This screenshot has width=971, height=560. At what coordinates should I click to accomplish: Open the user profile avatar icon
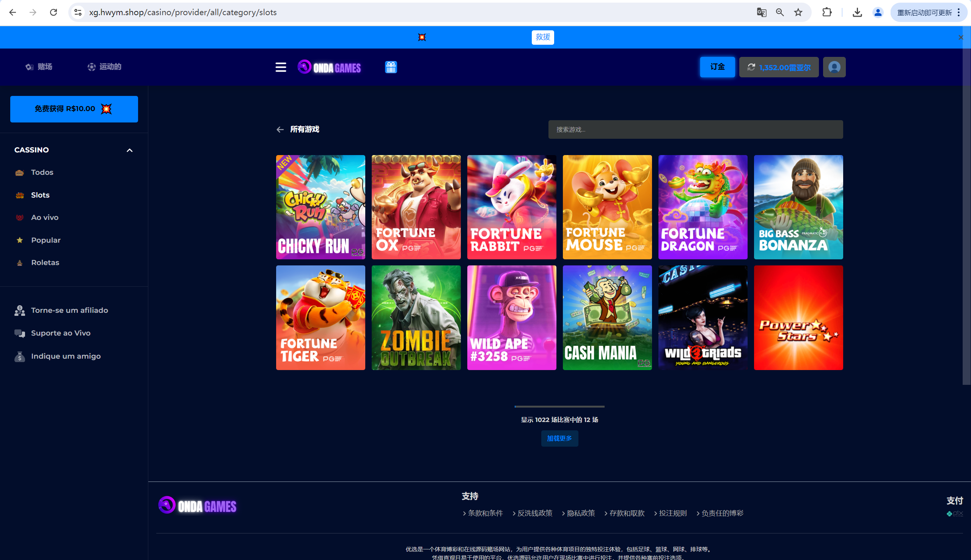834,67
